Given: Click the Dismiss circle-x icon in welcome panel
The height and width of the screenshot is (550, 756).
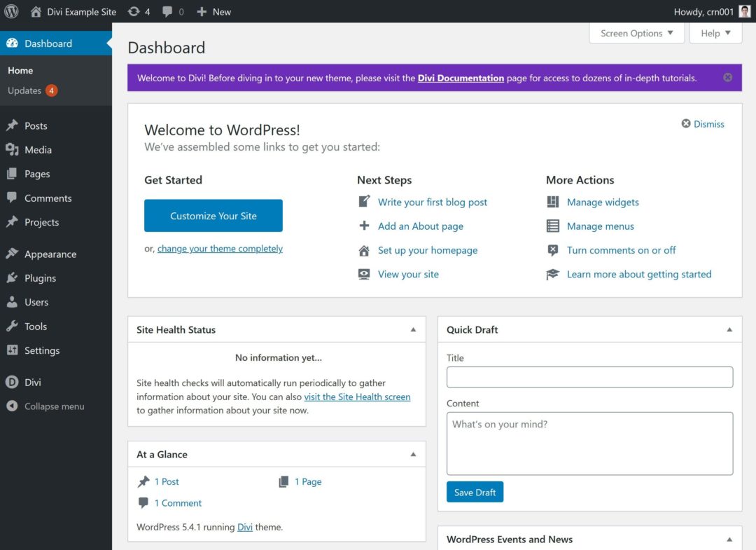Looking at the screenshot, I should (x=685, y=123).
